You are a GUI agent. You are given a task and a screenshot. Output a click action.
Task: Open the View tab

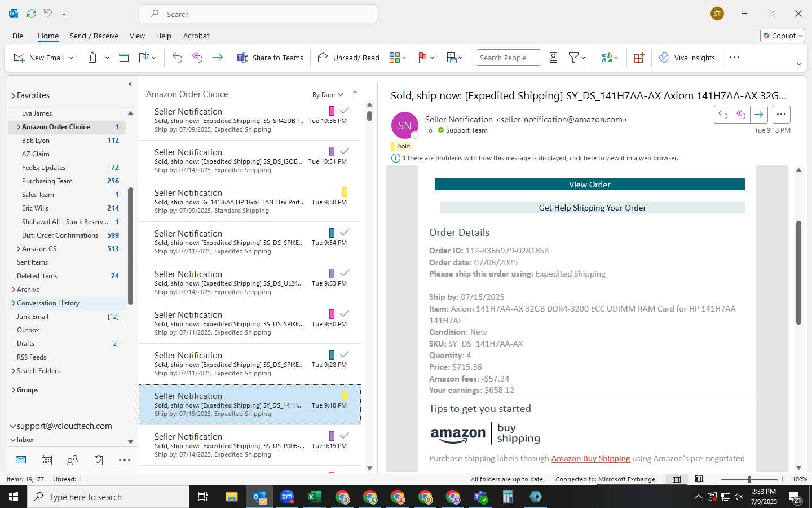(137, 36)
